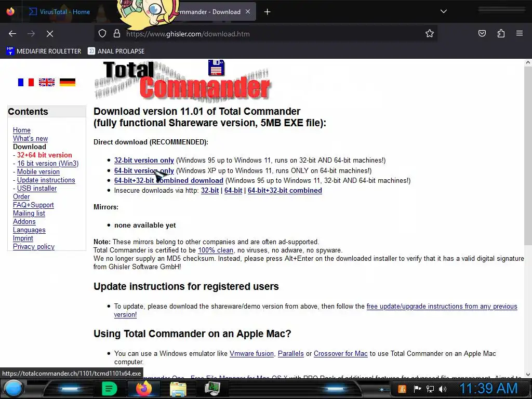Click the volume speaker tray icon
The width and height of the screenshot is (532, 399).
443,389
